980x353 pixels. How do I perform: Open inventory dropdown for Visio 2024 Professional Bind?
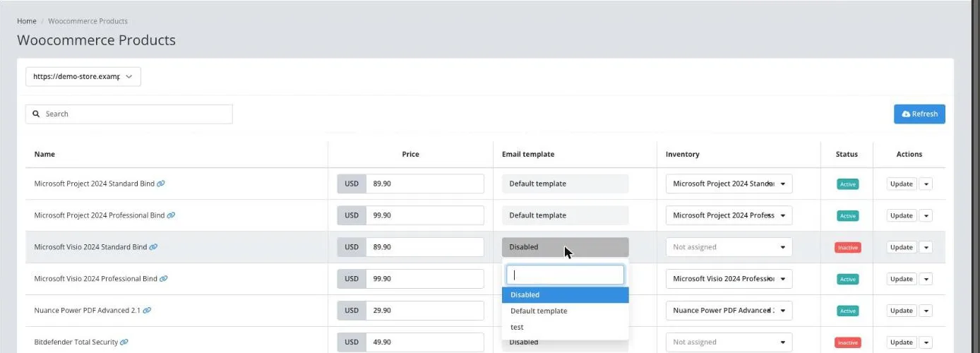(x=729, y=279)
